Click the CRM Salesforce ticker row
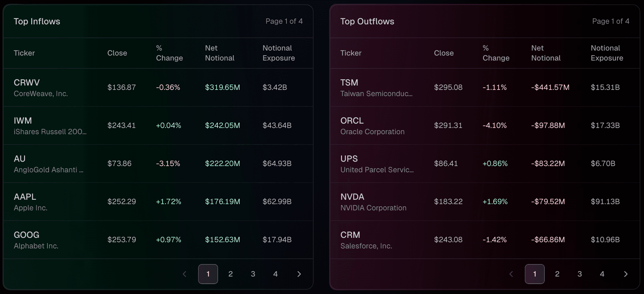644x294 pixels. click(366, 240)
